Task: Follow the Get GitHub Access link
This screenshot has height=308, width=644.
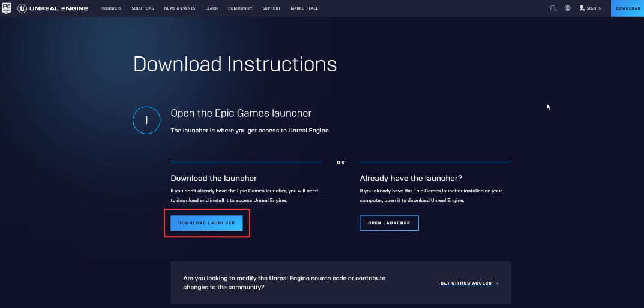Action: pyautogui.click(x=469, y=283)
